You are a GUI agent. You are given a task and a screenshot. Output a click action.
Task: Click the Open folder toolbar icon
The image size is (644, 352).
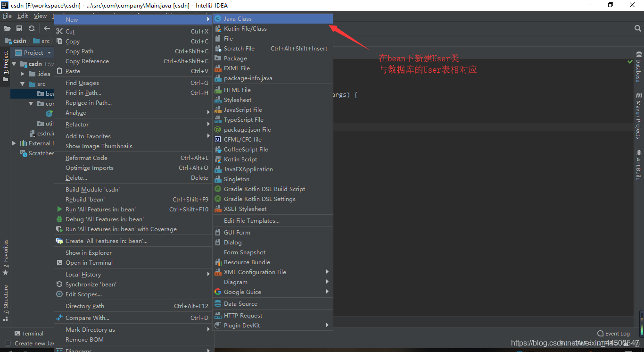click(7, 28)
